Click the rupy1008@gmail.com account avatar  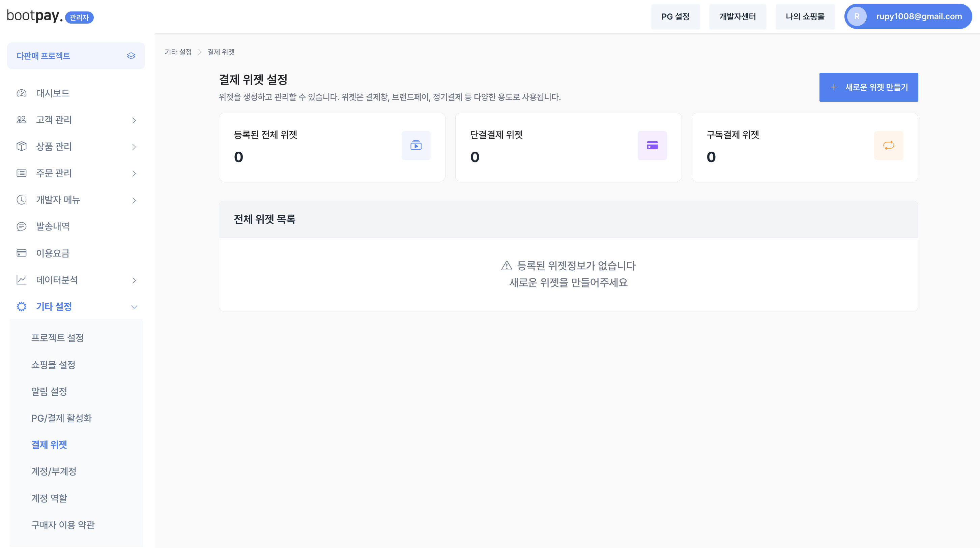point(857,17)
